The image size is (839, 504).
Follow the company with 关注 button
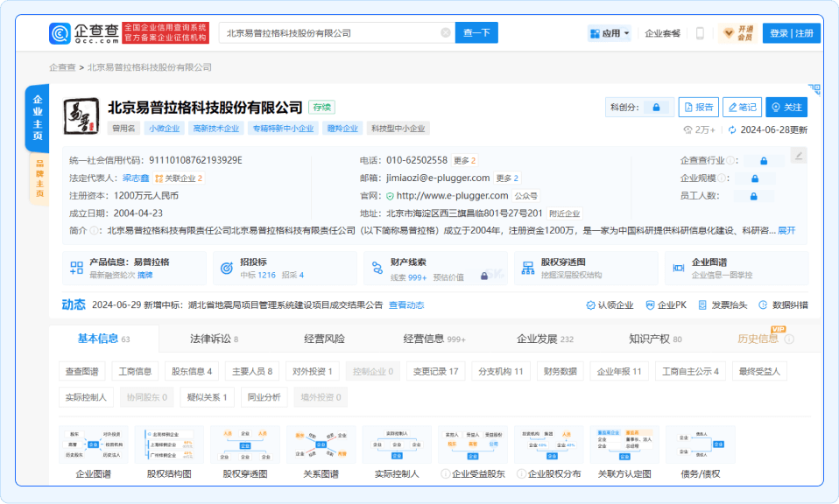pyautogui.click(x=786, y=108)
